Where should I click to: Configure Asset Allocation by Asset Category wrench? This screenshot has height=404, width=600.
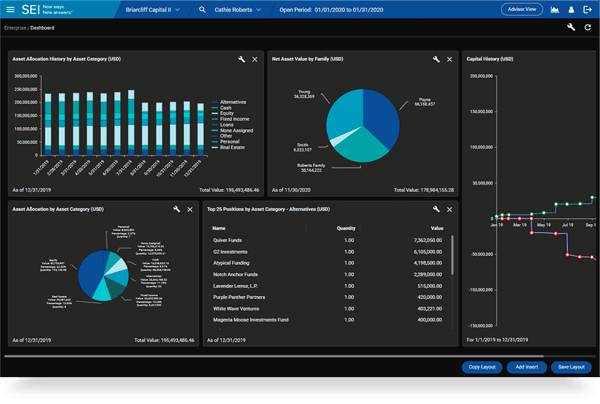tap(176, 209)
